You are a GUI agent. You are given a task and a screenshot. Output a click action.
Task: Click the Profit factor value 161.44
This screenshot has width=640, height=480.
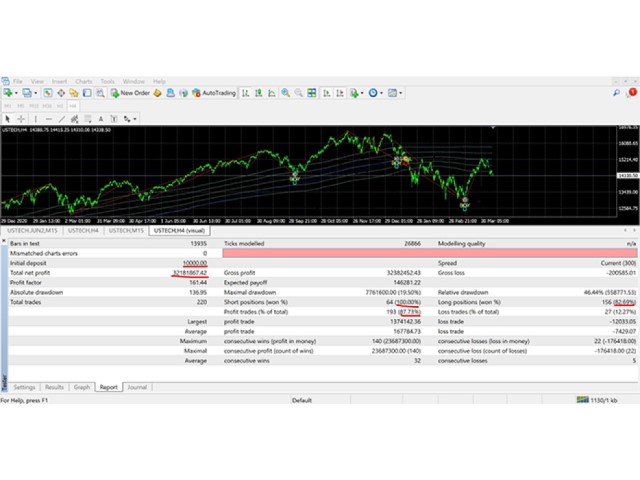point(198,282)
